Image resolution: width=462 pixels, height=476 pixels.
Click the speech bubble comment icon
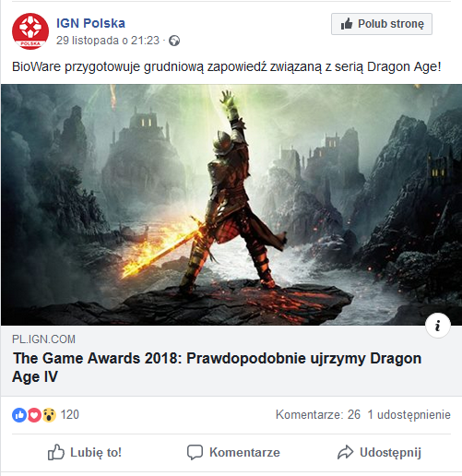point(195,452)
